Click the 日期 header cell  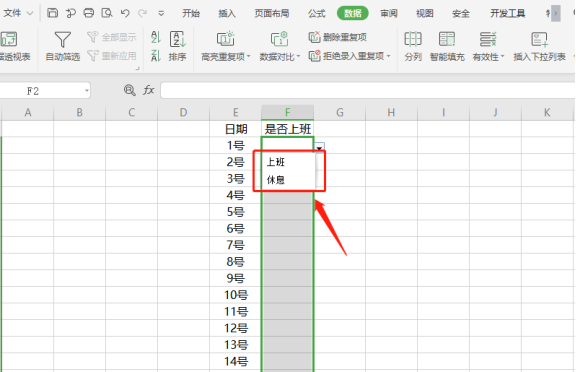[x=235, y=129]
